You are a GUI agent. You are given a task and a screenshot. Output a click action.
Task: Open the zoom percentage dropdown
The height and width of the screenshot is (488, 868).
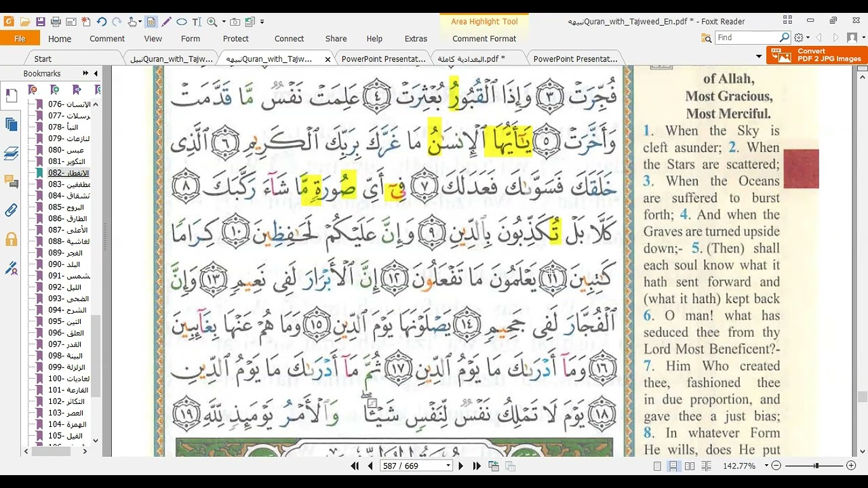tap(766, 466)
